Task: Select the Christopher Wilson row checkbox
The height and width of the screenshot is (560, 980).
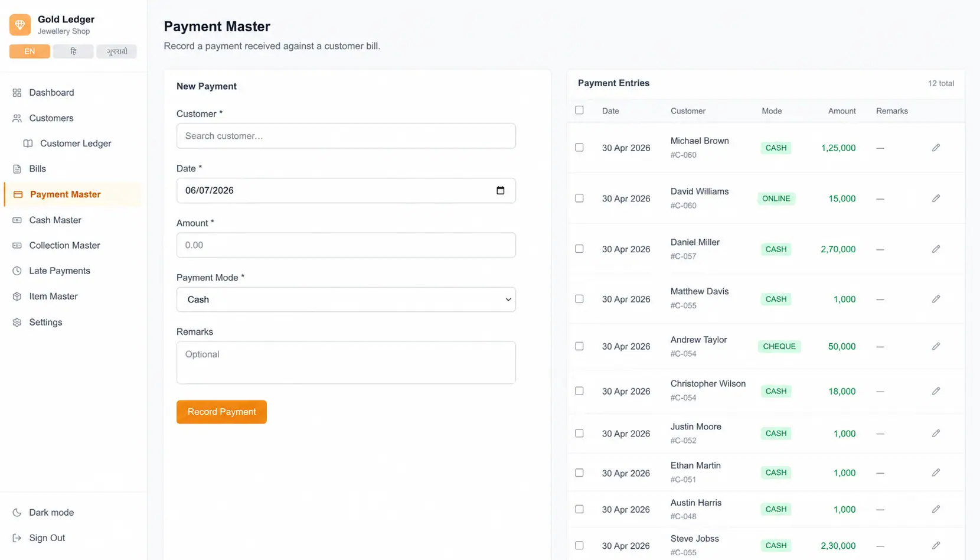Action: [579, 391]
